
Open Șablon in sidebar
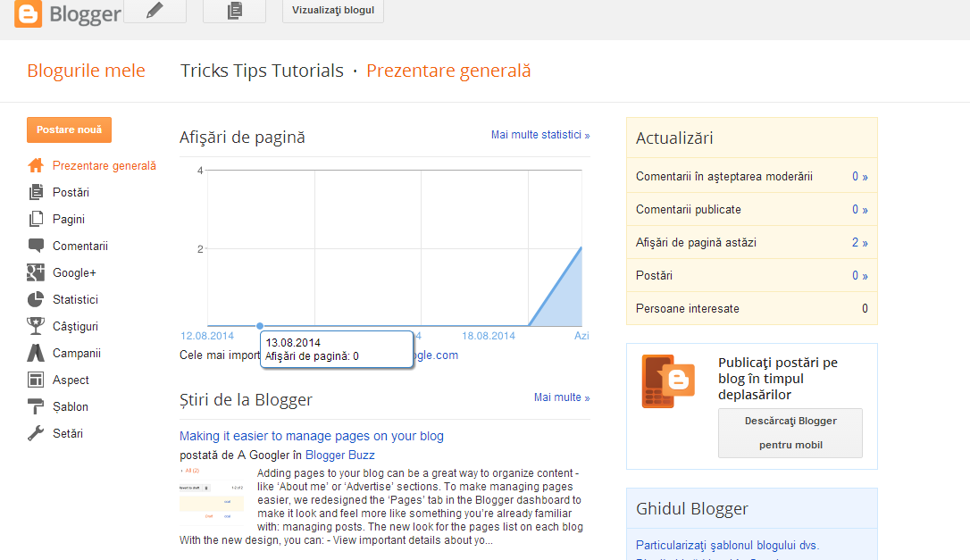click(x=71, y=406)
